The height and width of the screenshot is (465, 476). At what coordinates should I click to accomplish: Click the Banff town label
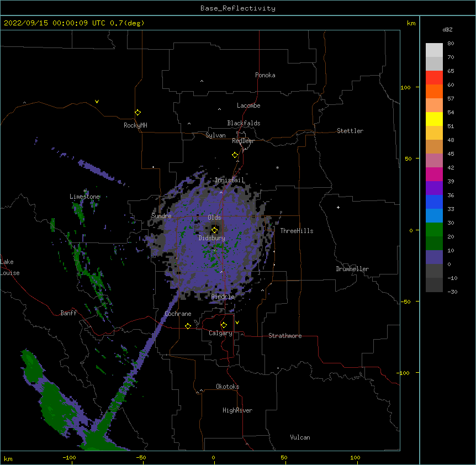tap(68, 313)
